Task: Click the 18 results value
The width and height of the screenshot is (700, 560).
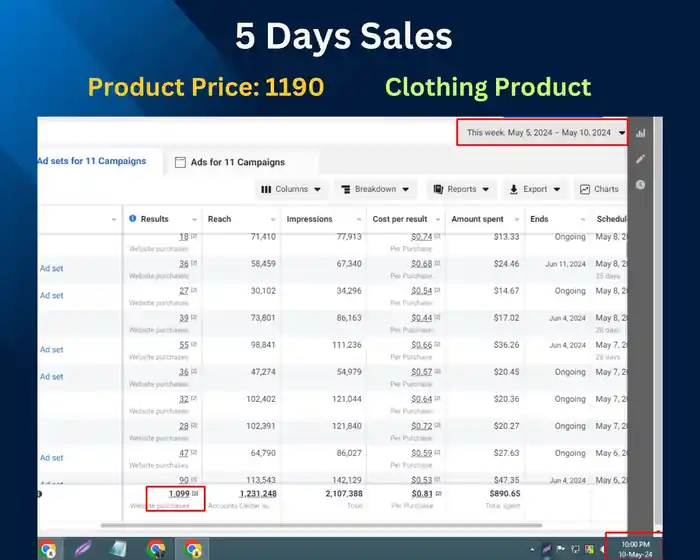Action: coord(184,237)
